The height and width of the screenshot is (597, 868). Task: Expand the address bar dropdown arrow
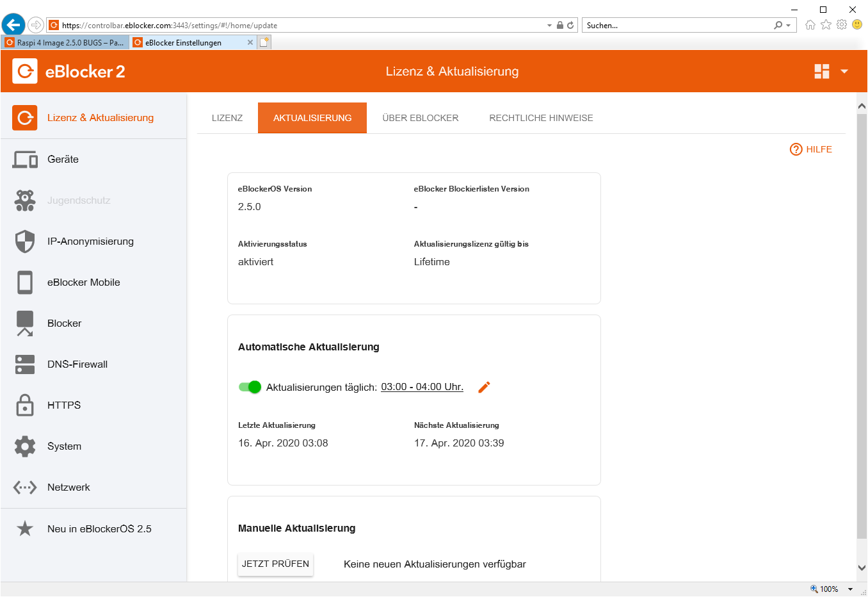pyautogui.click(x=549, y=26)
